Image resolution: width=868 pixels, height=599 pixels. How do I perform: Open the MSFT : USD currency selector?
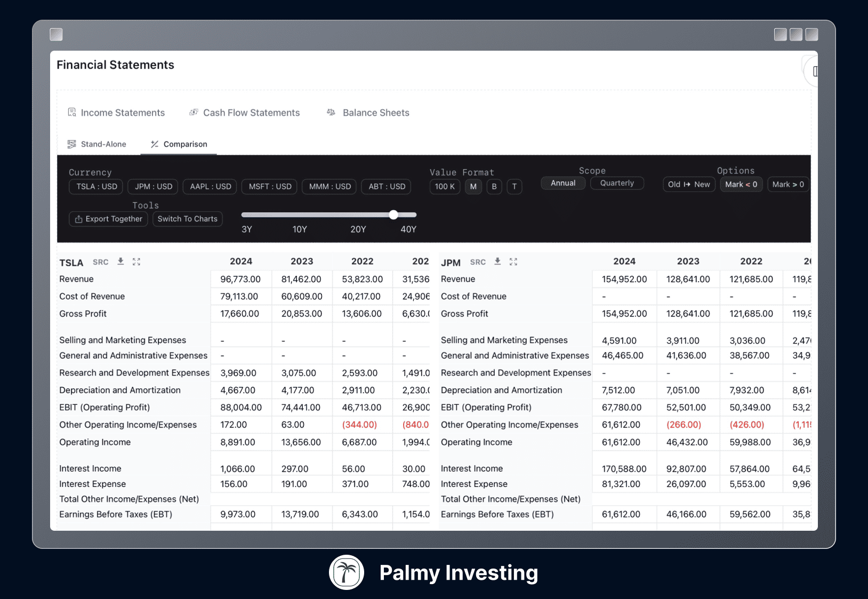pyautogui.click(x=270, y=187)
